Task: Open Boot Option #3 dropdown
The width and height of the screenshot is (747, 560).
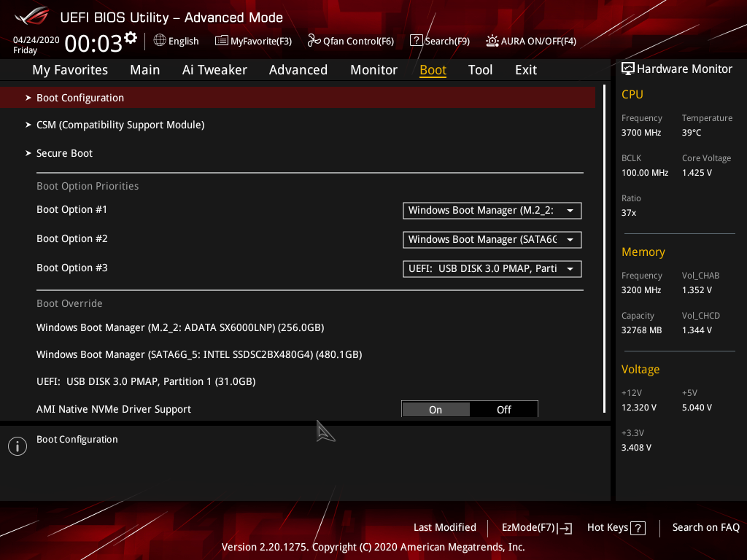Action: pos(492,268)
